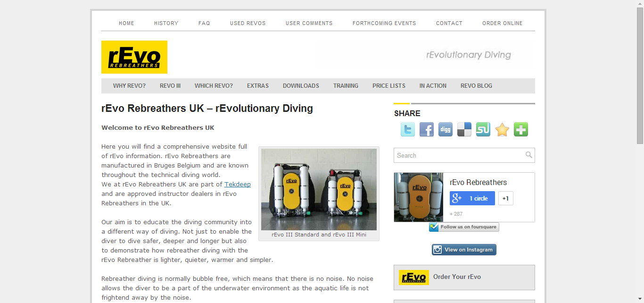Image resolution: width=644 pixels, height=303 pixels.
Task: Open the TRAINING menu
Action: [346, 86]
